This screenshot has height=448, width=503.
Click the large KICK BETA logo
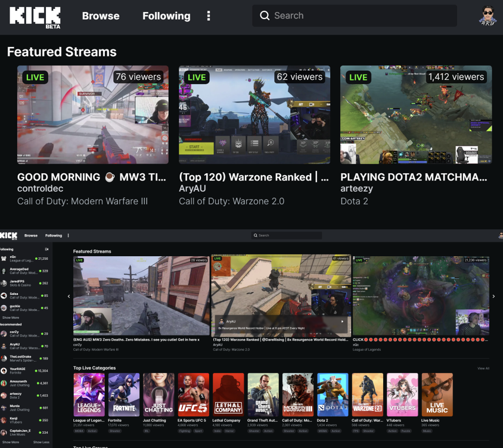[x=35, y=18]
